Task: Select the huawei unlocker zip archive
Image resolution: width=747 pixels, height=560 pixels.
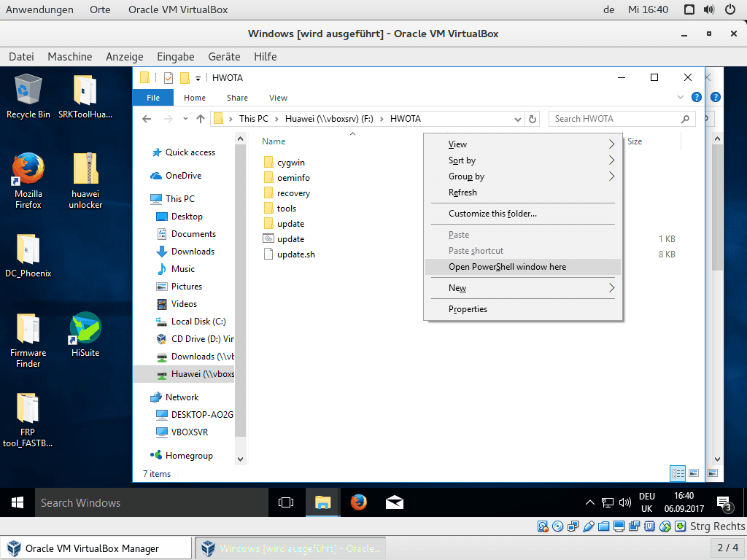Action: [x=85, y=181]
